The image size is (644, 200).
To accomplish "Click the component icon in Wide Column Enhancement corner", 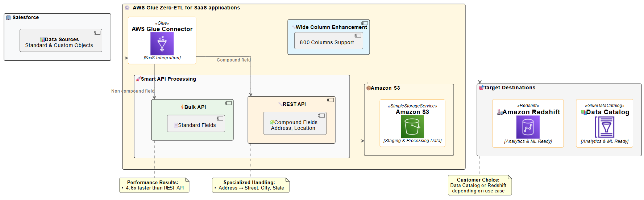I will (x=365, y=23).
